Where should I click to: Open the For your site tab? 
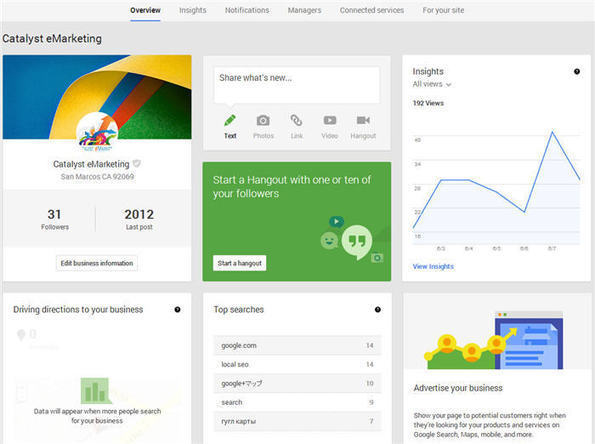point(443,10)
